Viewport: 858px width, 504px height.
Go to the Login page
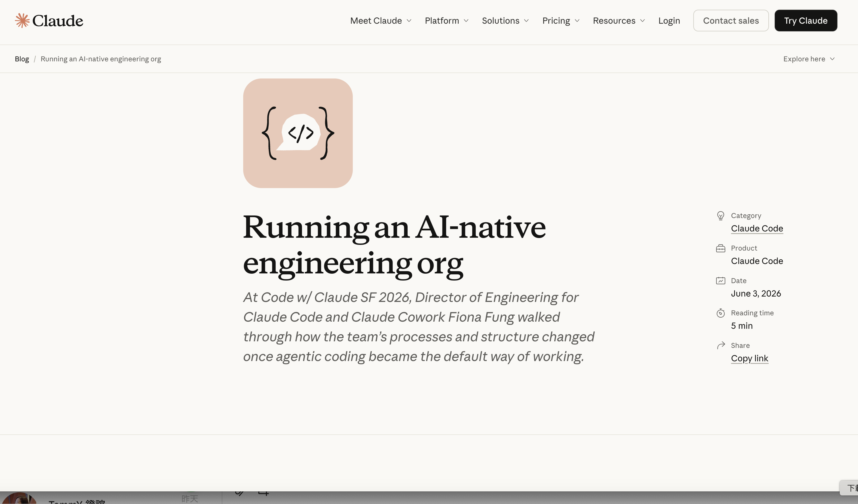[669, 21]
